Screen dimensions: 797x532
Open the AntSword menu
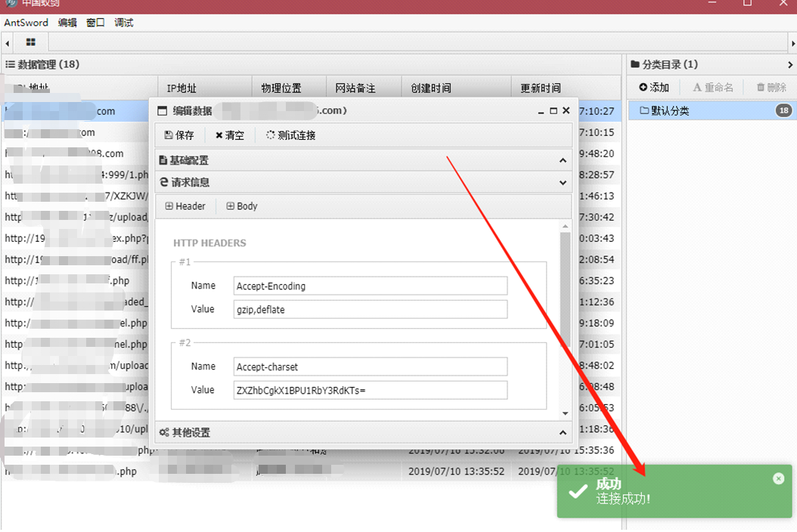pos(26,23)
